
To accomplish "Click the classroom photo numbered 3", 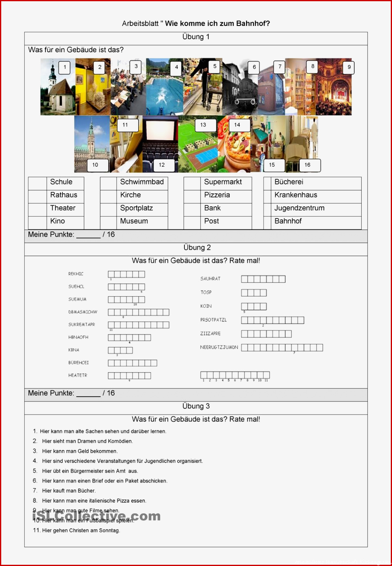I will click(128, 87).
